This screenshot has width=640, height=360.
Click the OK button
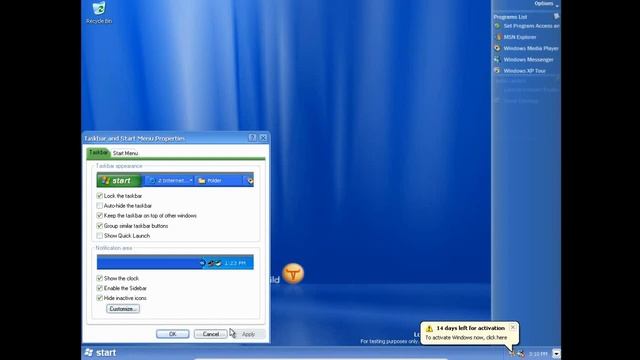(x=172, y=334)
